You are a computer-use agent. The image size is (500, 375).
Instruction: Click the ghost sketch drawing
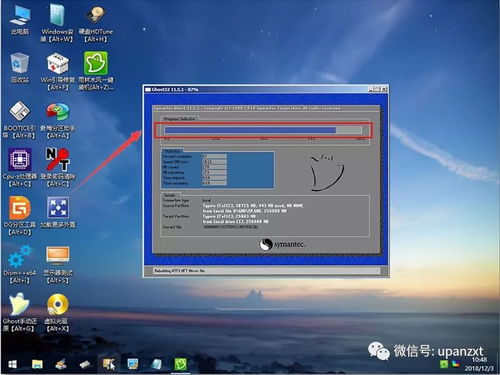327,173
